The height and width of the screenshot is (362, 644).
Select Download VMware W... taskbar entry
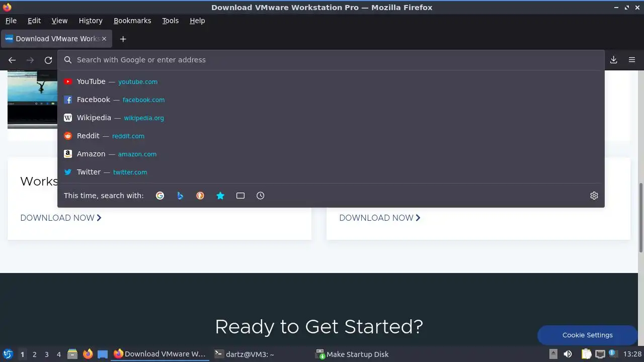[x=160, y=354]
